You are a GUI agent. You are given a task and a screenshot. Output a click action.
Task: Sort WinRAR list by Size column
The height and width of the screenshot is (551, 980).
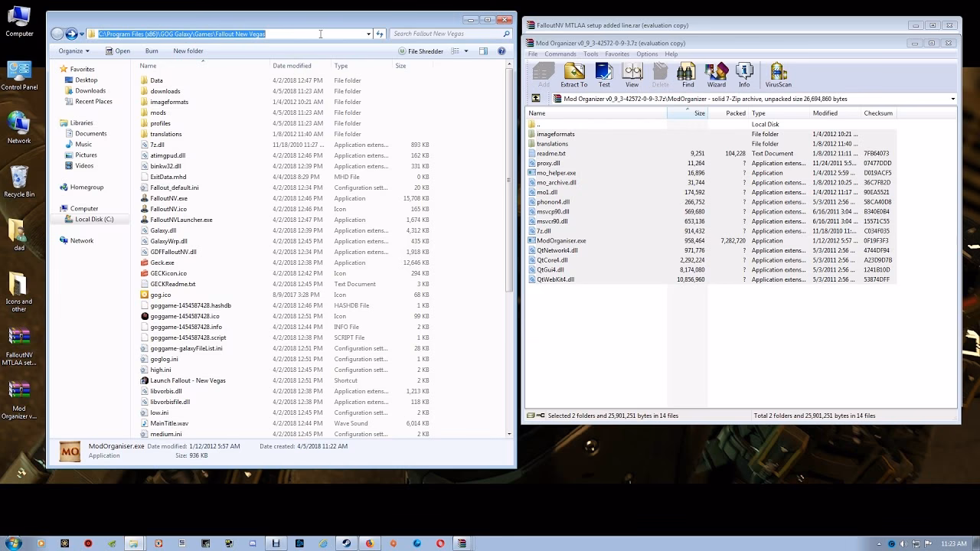coord(688,113)
